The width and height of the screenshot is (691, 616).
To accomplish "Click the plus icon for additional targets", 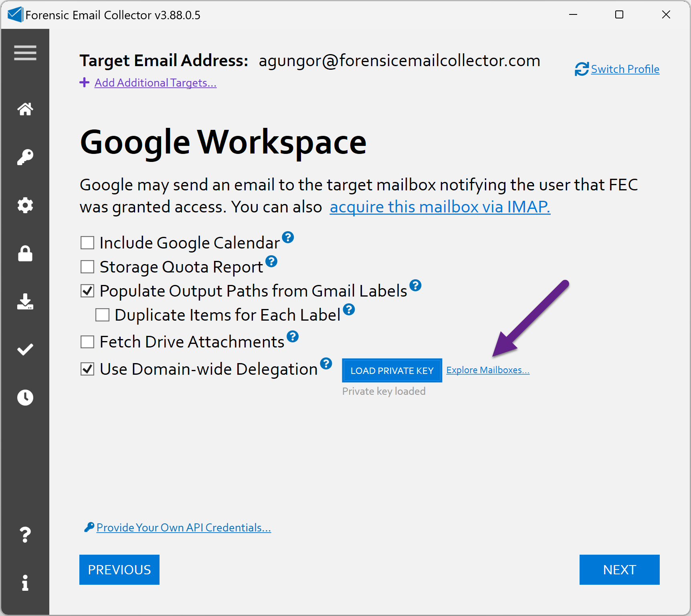I will [x=84, y=82].
